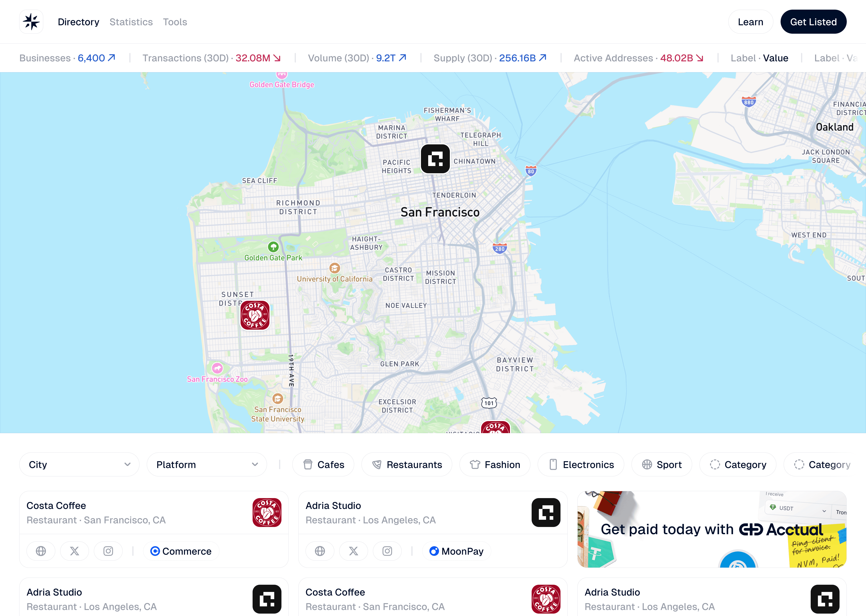The width and height of the screenshot is (866, 616).
Task: Filter by Restaurants category
Action: point(407,464)
